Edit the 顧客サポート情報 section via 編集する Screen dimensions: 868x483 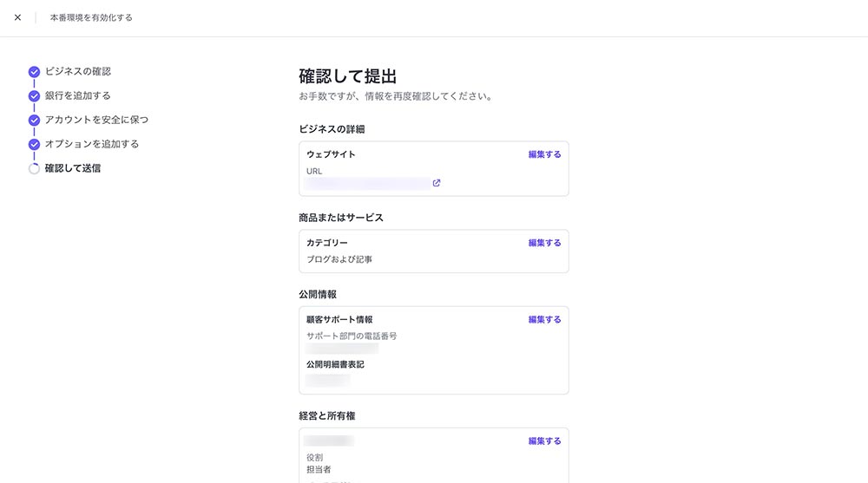pyautogui.click(x=545, y=320)
